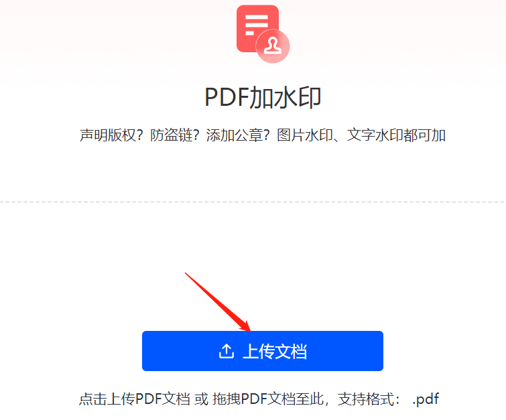
Task: Click the 上传文档 upload button
Action: tap(263, 351)
